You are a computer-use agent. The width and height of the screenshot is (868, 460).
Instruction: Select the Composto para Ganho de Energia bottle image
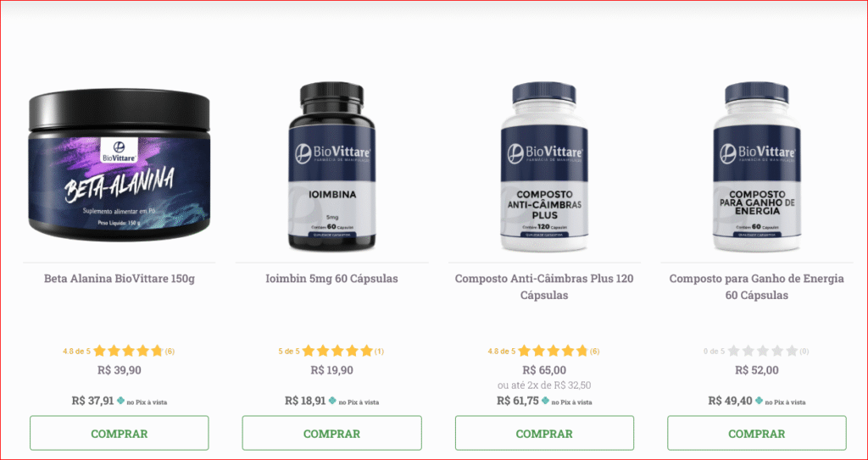point(757,167)
